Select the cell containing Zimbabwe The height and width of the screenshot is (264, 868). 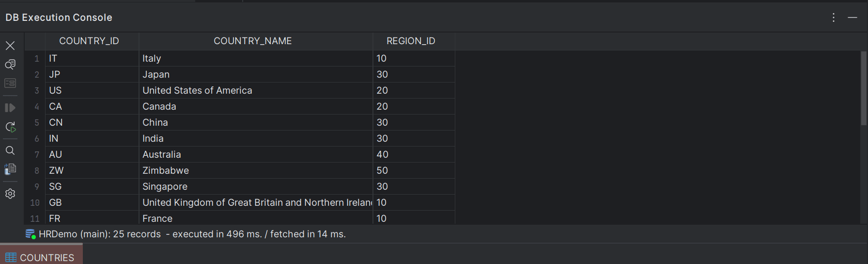pos(256,170)
